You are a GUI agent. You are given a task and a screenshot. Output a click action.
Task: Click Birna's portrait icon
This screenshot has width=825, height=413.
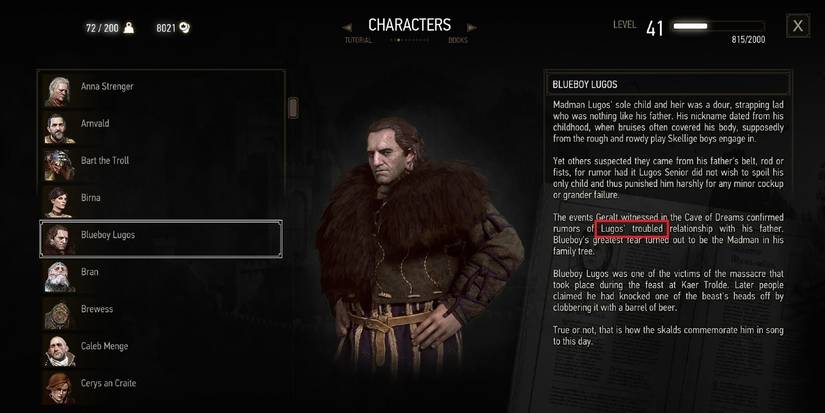[58, 202]
